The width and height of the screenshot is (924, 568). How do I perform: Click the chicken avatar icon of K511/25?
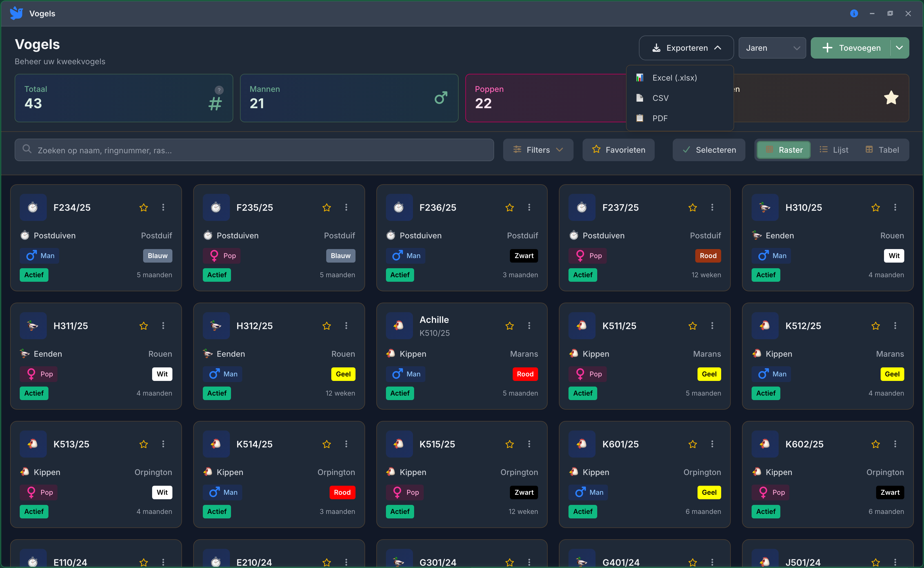click(582, 326)
